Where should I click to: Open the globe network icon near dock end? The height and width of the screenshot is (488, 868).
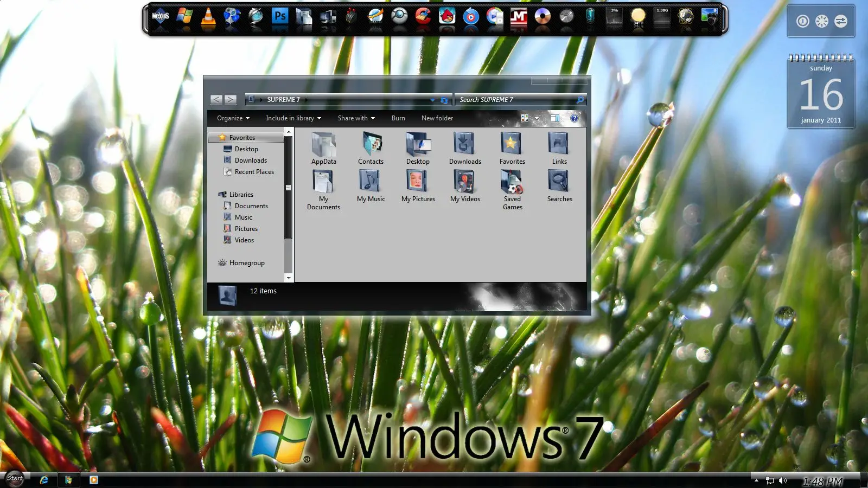click(686, 16)
